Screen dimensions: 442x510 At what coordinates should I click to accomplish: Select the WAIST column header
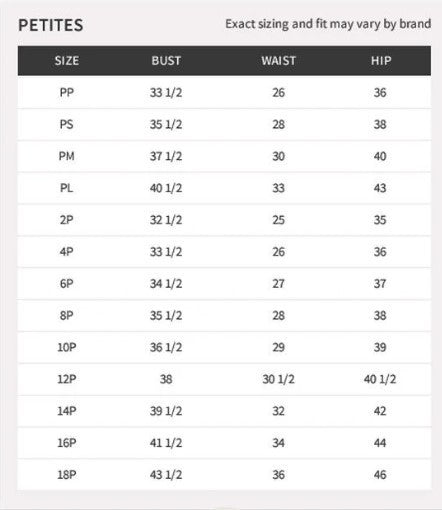pos(278,61)
